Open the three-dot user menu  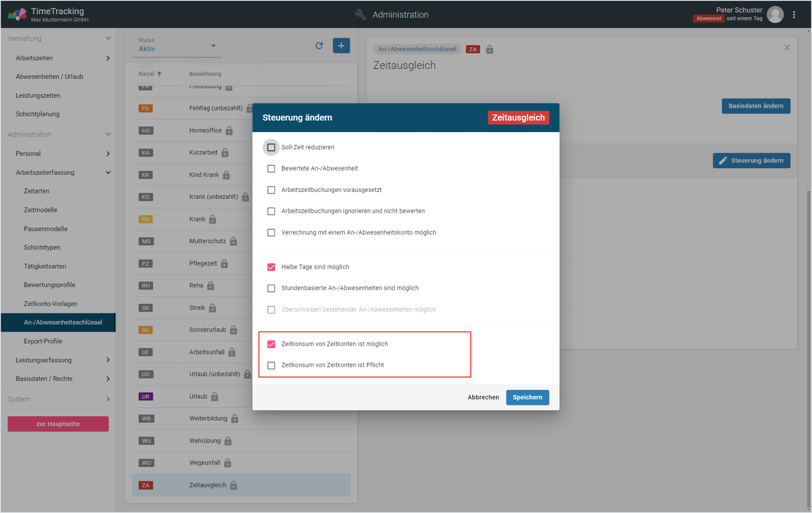[x=794, y=15]
